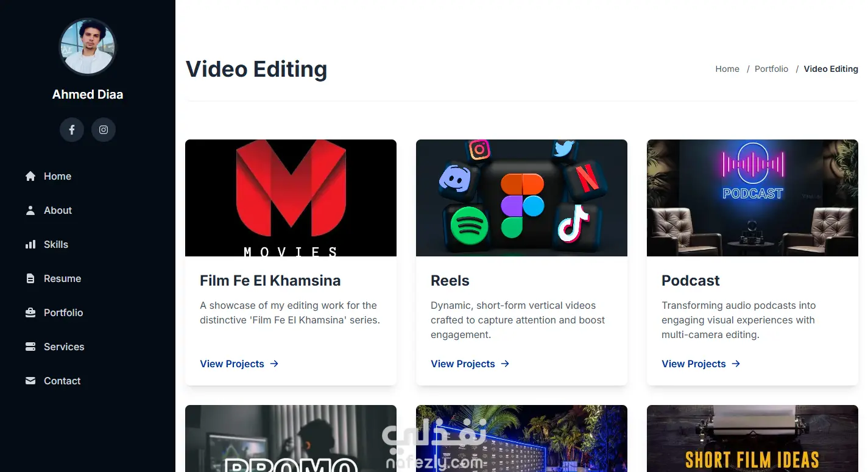Click the Film Fe El Khamsina card title
This screenshot has height=472, width=868.
270,281
